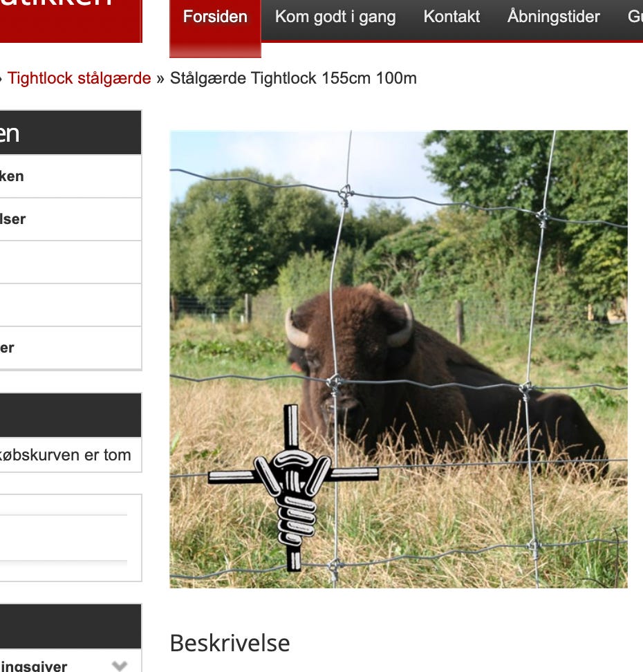Select the dark sidebar header ending in 'en'
The width and height of the screenshot is (643, 672).
tap(71, 133)
